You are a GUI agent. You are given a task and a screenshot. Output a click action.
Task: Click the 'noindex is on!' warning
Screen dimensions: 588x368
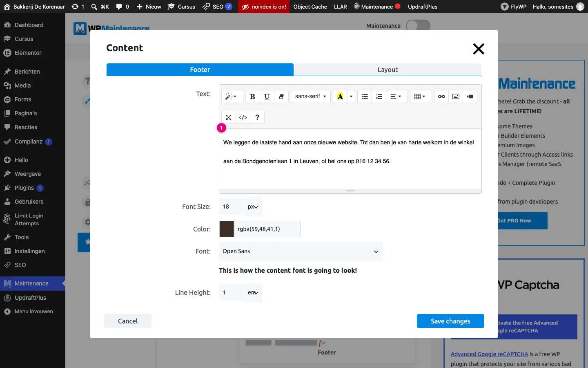(264, 7)
